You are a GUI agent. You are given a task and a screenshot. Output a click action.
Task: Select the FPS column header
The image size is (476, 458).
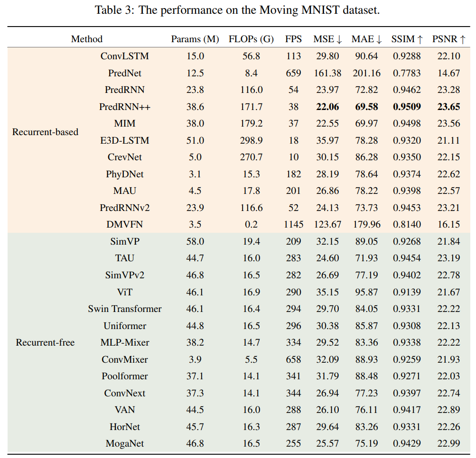point(293,39)
